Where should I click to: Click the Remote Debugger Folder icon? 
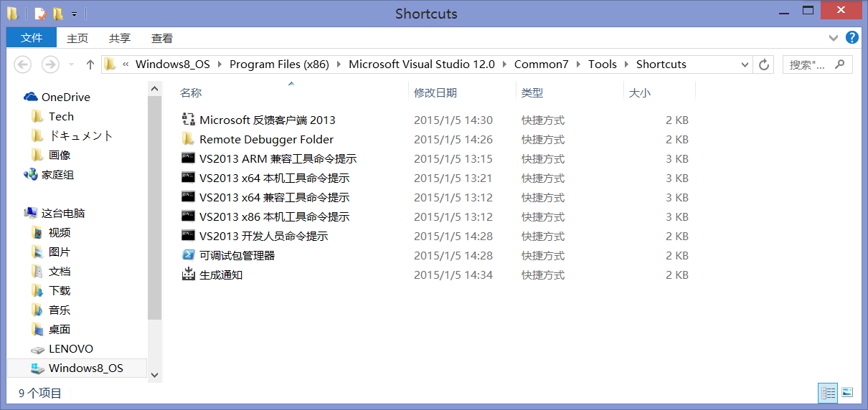pos(189,139)
